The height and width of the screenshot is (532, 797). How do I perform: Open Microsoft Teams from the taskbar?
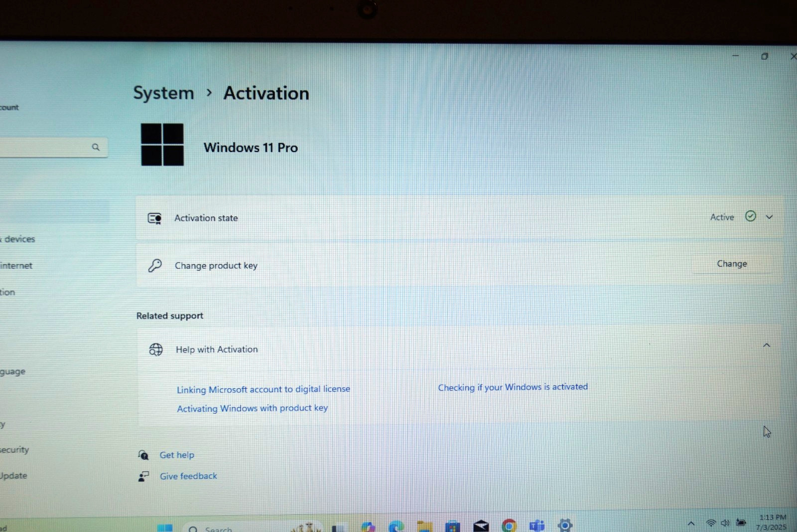click(537, 526)
